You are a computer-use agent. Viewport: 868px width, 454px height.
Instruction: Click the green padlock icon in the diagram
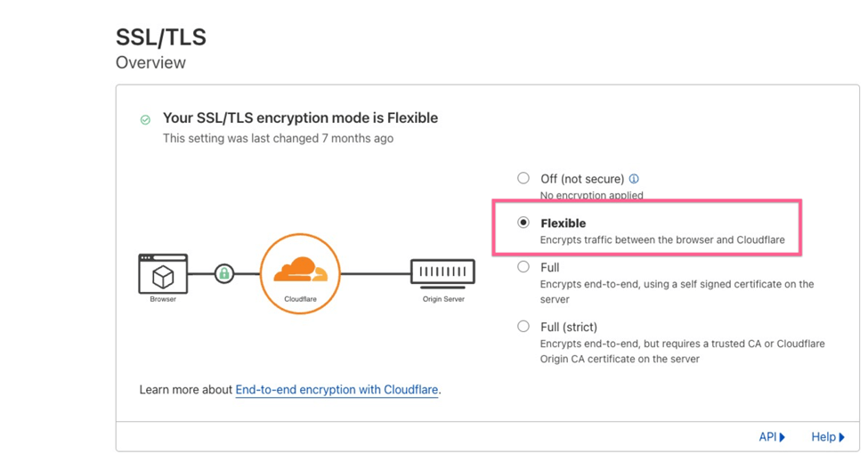224,273
